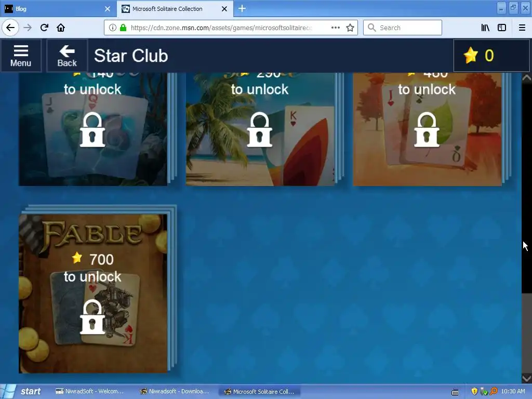Click the green secure padlock icon
532x399 pixels.
(123, 28)
